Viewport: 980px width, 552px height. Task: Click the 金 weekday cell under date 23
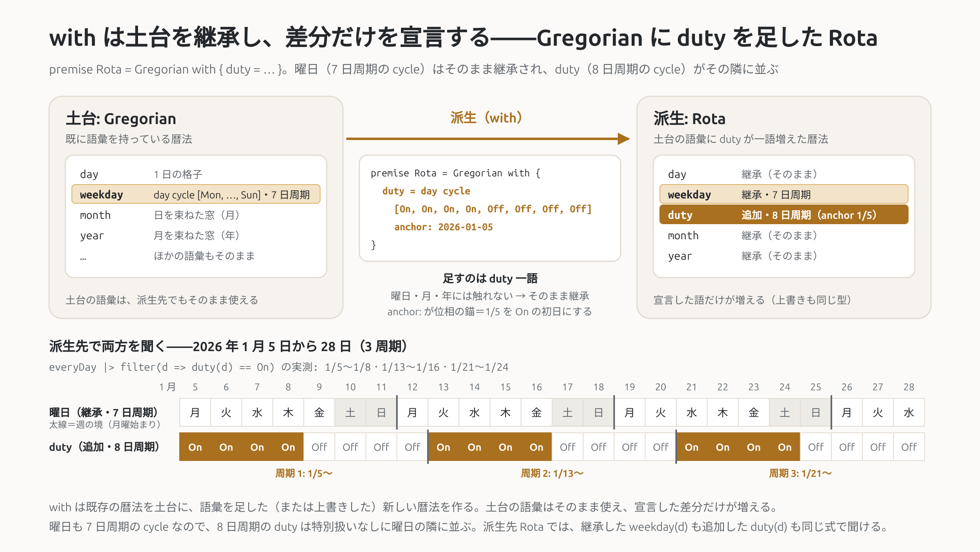point(754,412)
